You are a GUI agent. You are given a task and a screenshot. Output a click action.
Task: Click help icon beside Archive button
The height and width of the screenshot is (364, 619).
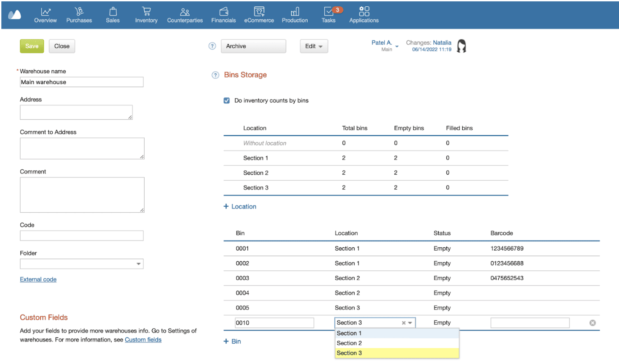tap(212, 46)
